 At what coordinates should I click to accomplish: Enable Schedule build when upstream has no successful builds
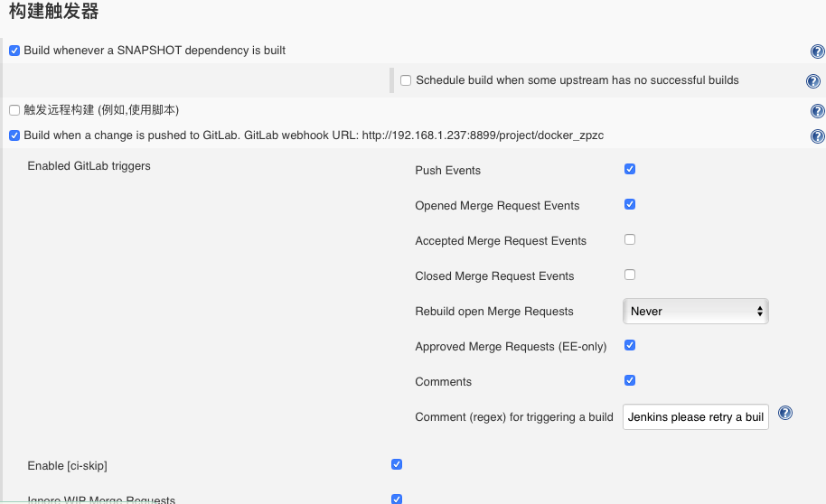[406, 80]
